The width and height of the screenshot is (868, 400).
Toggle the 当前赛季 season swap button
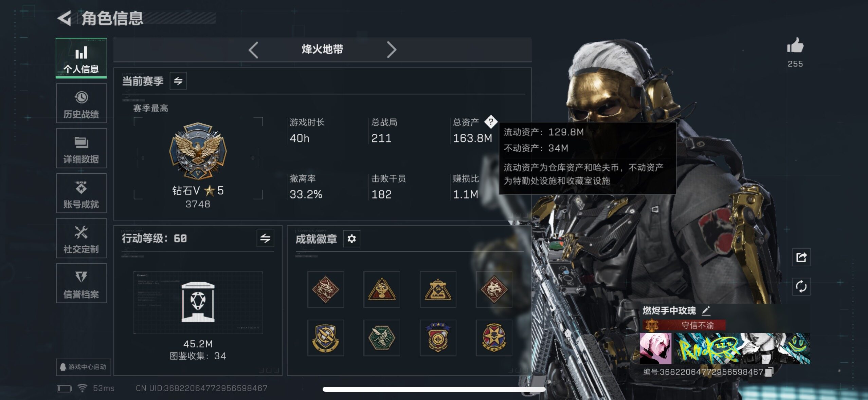click(x=178, y=81)
